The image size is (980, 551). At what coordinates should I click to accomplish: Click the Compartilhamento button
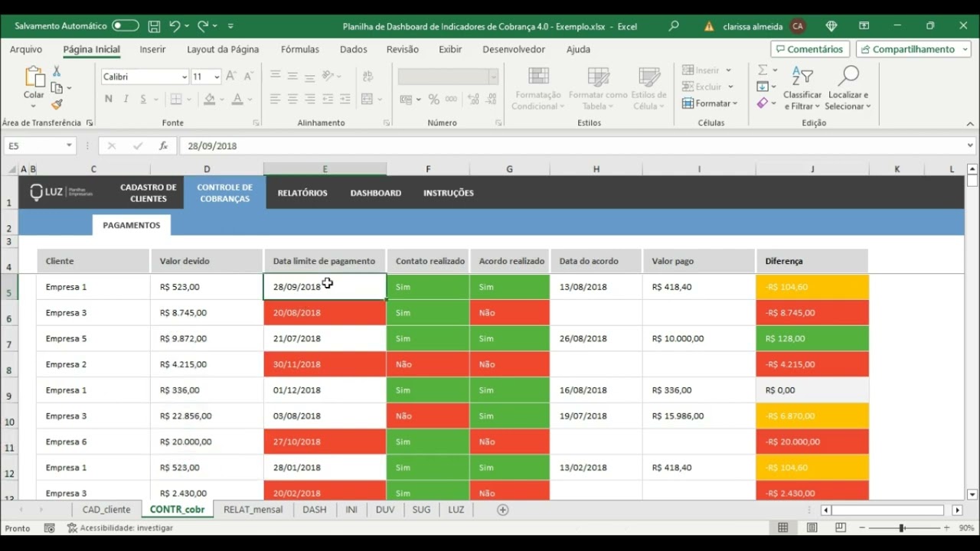913,49
